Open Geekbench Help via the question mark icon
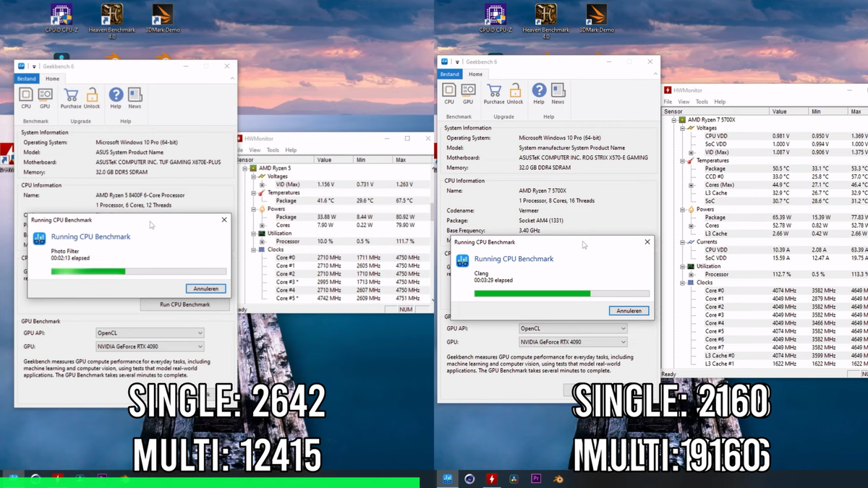 click(116, 94)
